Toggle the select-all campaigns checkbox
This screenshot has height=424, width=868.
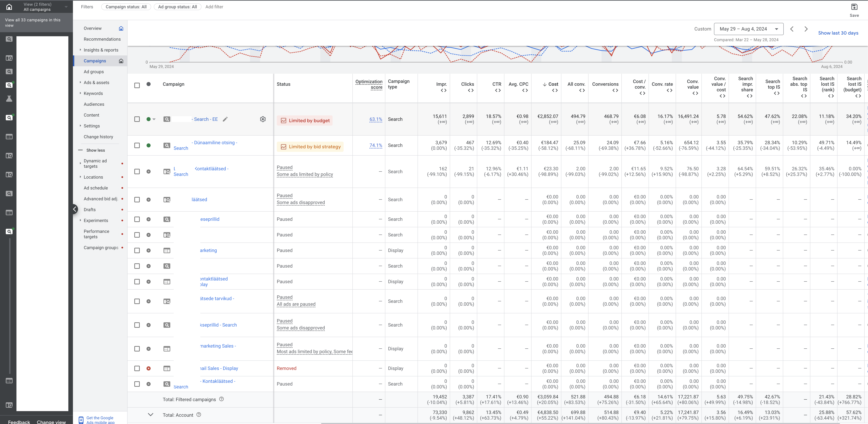click(137, 86)
